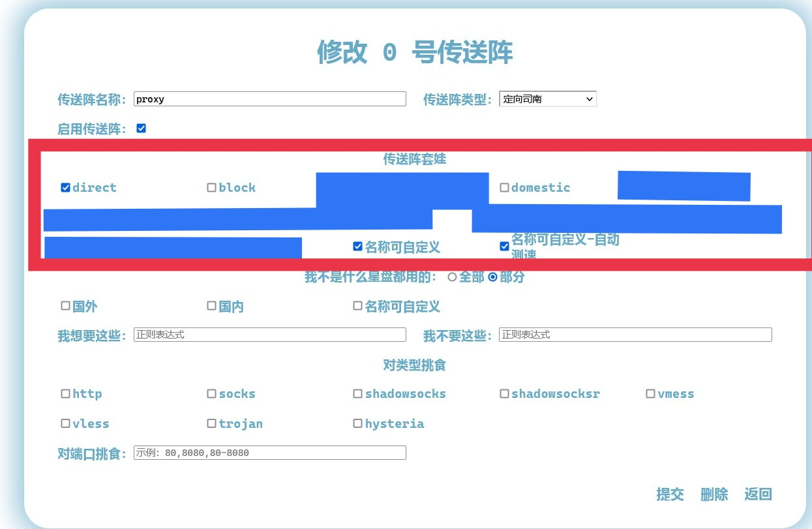Click the 传送阵名称 text field
The width and height of the screenshot is (812, 529).
coord(269,99)
